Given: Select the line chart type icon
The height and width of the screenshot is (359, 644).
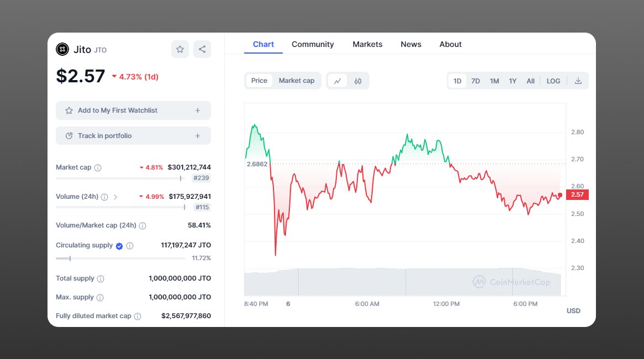Looking at the screenshot, I should [337, 81].
